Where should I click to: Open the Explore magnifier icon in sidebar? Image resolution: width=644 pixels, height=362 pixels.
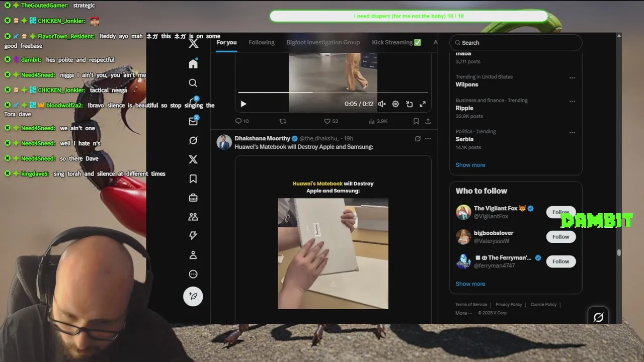click(x=193, y=83)
